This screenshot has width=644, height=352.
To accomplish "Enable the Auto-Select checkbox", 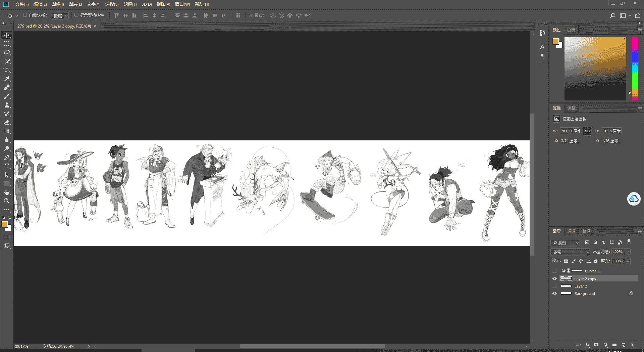I will (25, 15).
